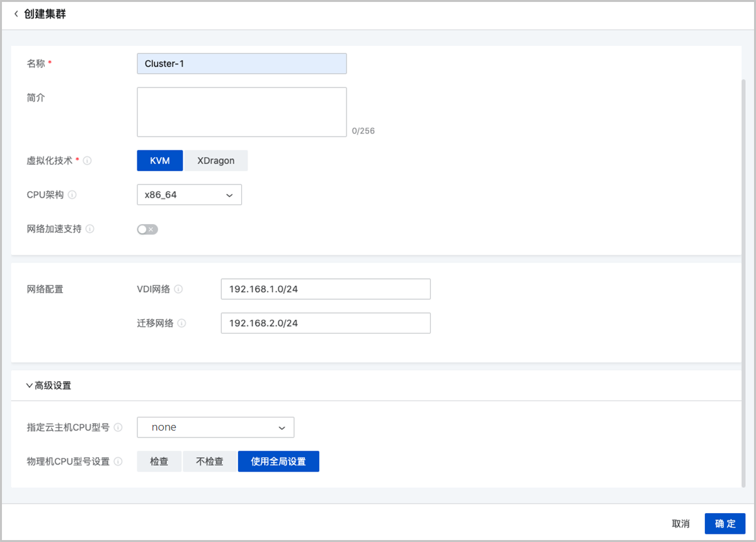The image size is (756, 542).
Task: Edit the VDI网络 field 192.168.1.0/24
Action: (326, 290)
